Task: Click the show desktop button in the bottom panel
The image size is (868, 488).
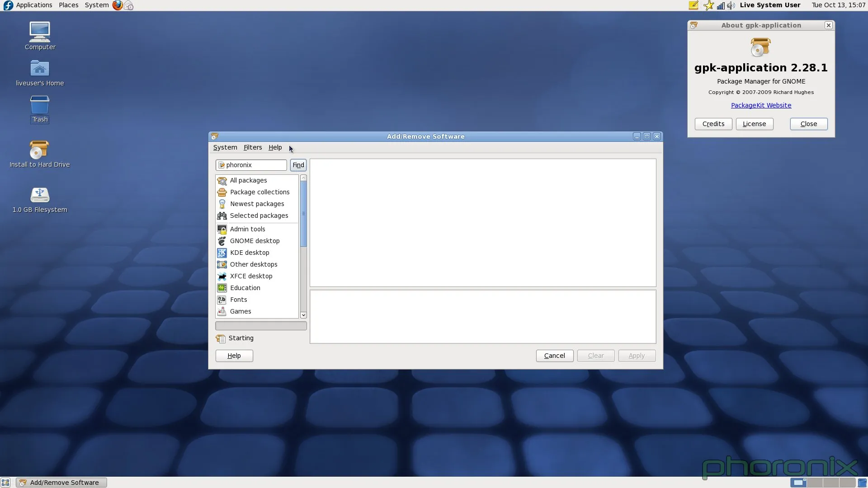Action: [5, 483]
